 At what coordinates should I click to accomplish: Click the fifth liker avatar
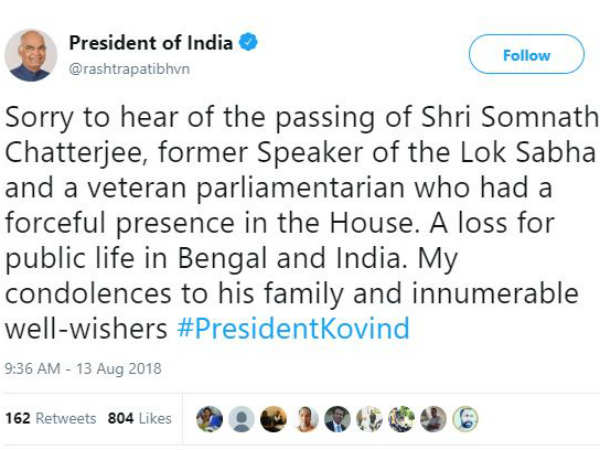click(337, 419)
